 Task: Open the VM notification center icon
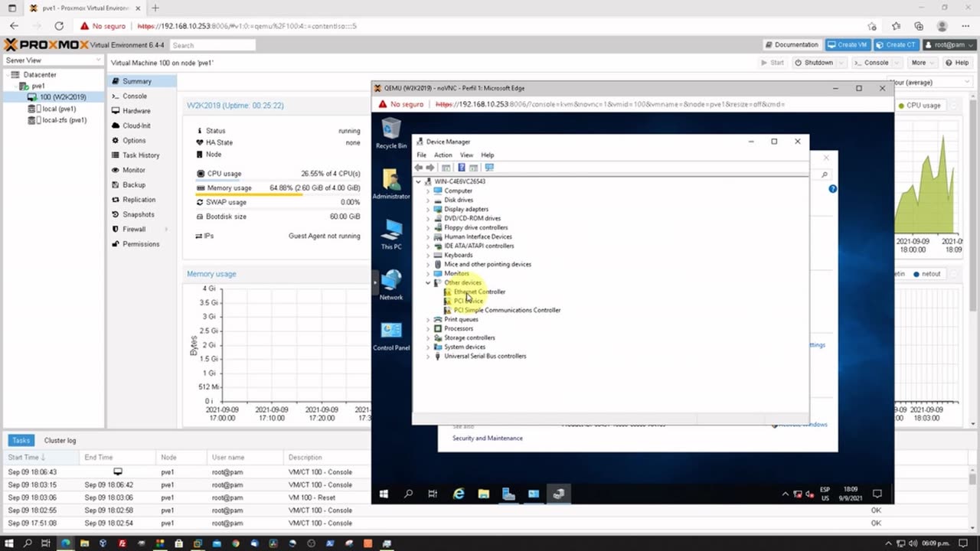tap(877, 494)
